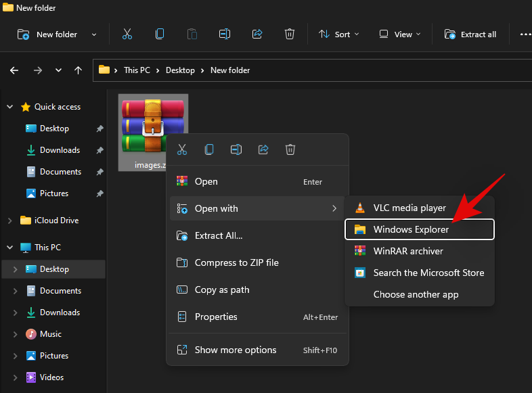The image size is (532, 393).
Task: Click the Cut icon in the top toolbar
Action: point(127,34)
